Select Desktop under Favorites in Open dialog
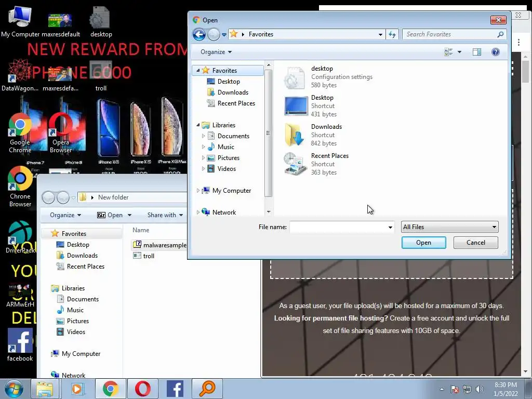The height and width of the screenshot is (399, 532). pyautogui.click(x=229, y=82)
